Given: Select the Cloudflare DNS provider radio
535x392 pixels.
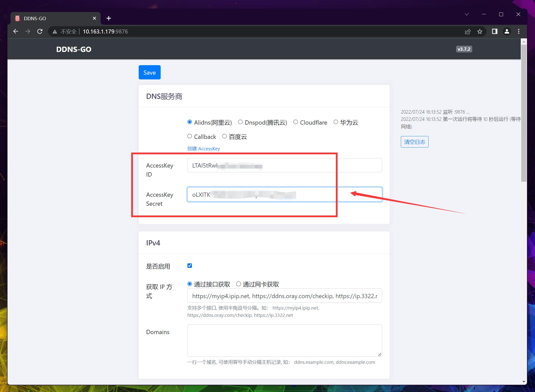Looking at the screenshot, I should 296,122.
